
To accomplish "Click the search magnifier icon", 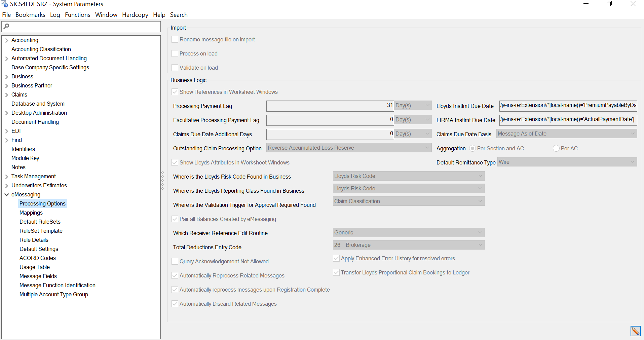I will coord(6,26).
